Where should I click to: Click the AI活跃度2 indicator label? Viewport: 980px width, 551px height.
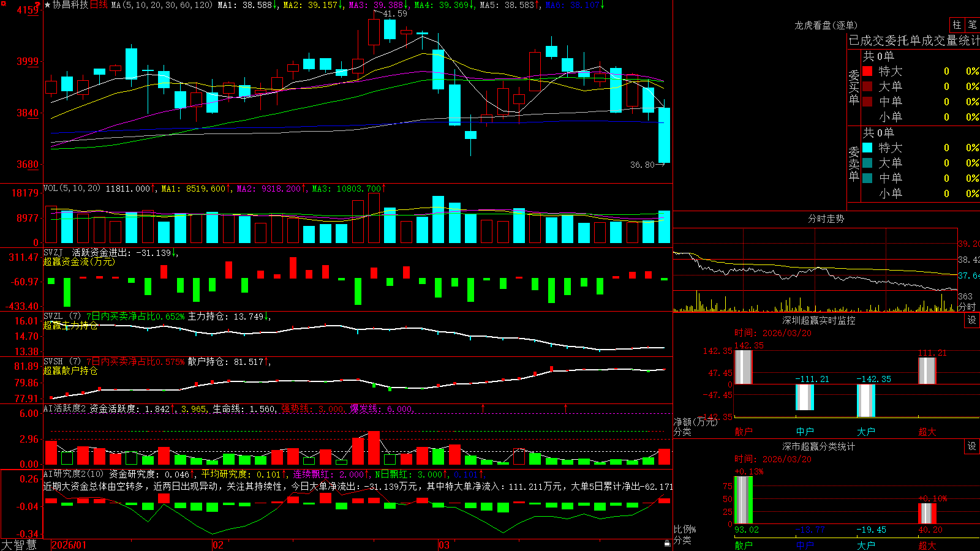tap(64, 408)
